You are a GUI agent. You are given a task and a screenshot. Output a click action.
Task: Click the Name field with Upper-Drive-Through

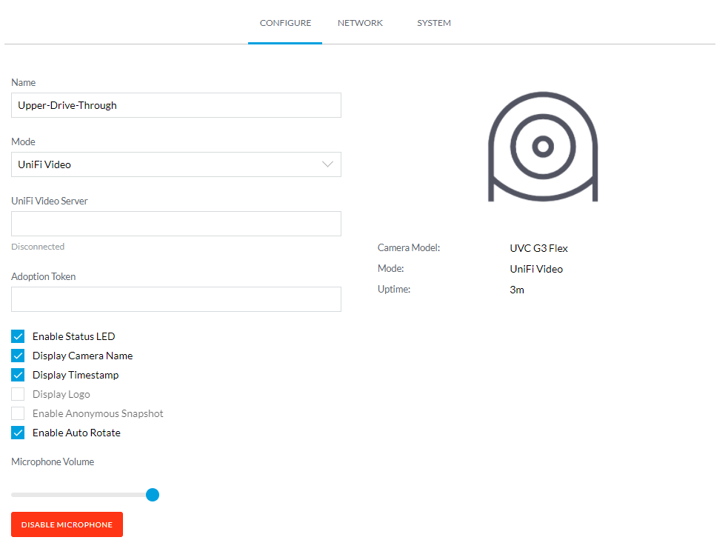[x=176, y=105]
